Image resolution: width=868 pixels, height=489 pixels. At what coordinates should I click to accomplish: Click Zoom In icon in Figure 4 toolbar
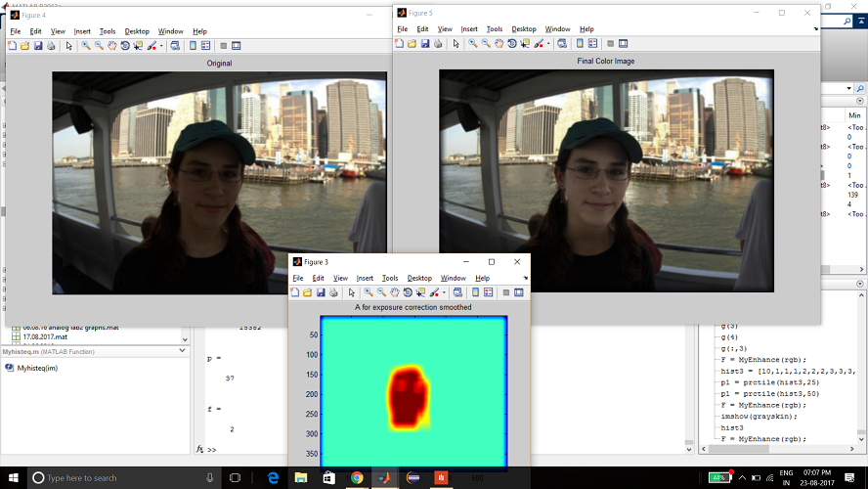point(86,45)
